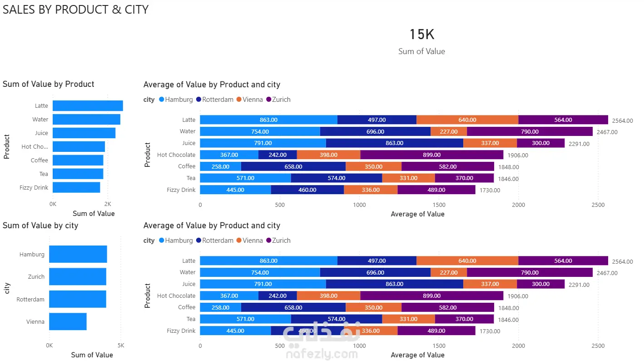The image size is (644, 361).
Task: Click the 640.00 Vienna Latte segment in the lower chart
Action: coord(467,261)
